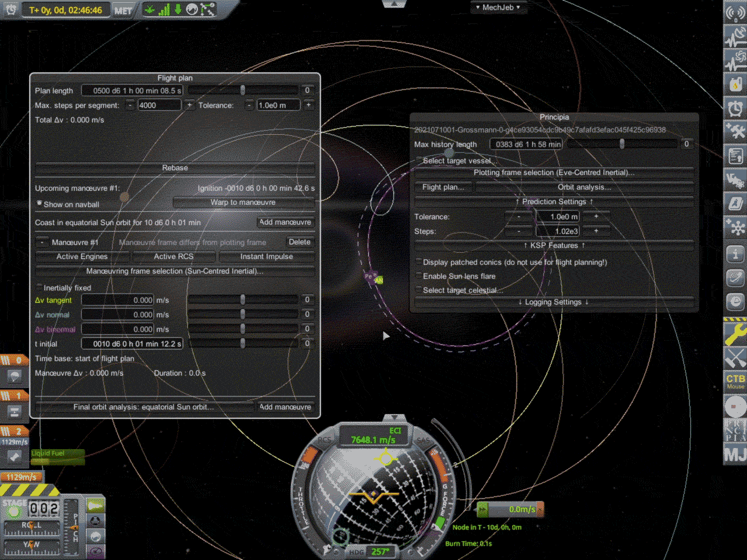Click the Rebase button in Flight plan

(x=174, y=167)
